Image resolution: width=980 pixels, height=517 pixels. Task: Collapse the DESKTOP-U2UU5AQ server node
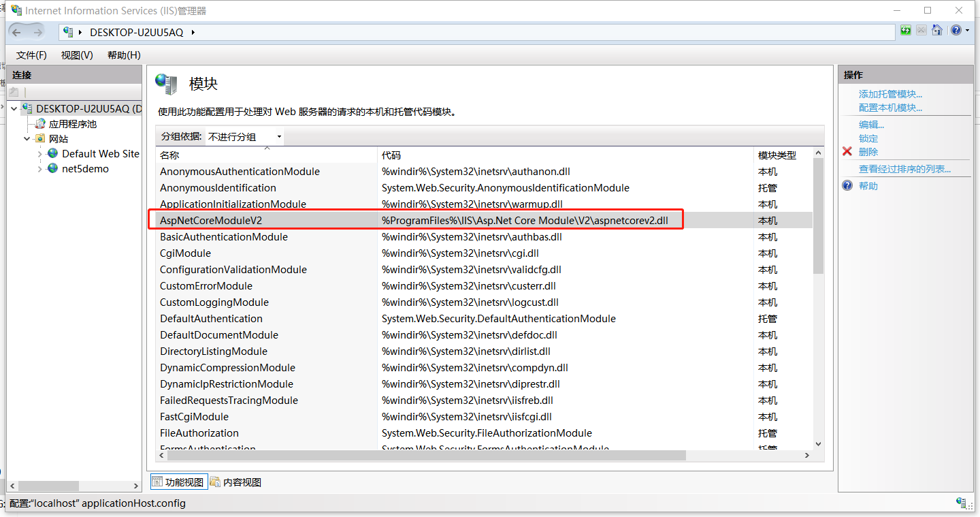point(14,108)
